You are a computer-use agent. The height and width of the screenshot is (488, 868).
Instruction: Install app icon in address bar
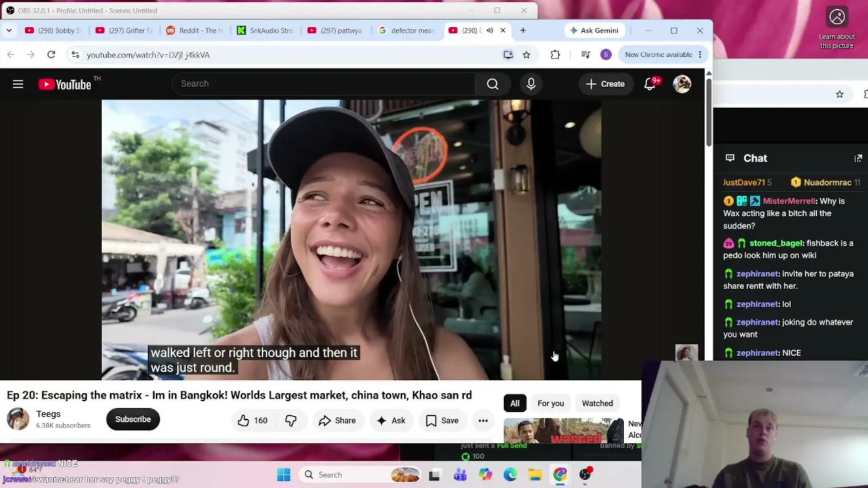pyautogui.click(x=508, y=55)
